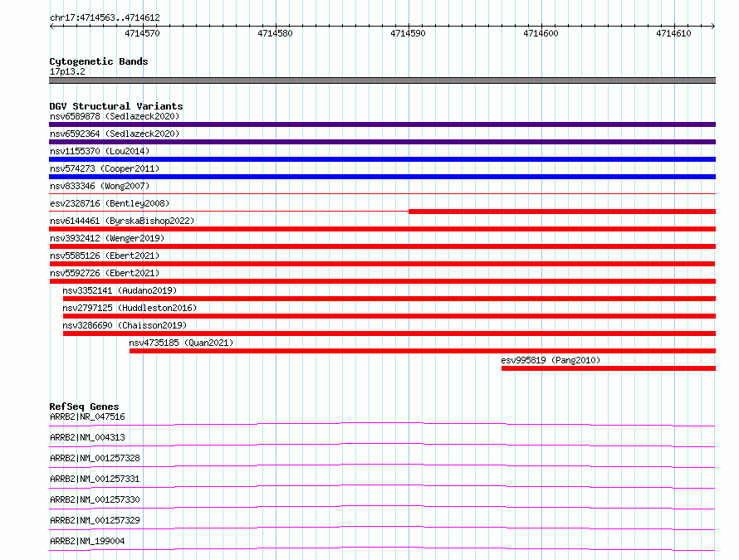Click ruler position 4714610
Image resolution: width=739 pixels, height=560 pixels.
[674, 33]
